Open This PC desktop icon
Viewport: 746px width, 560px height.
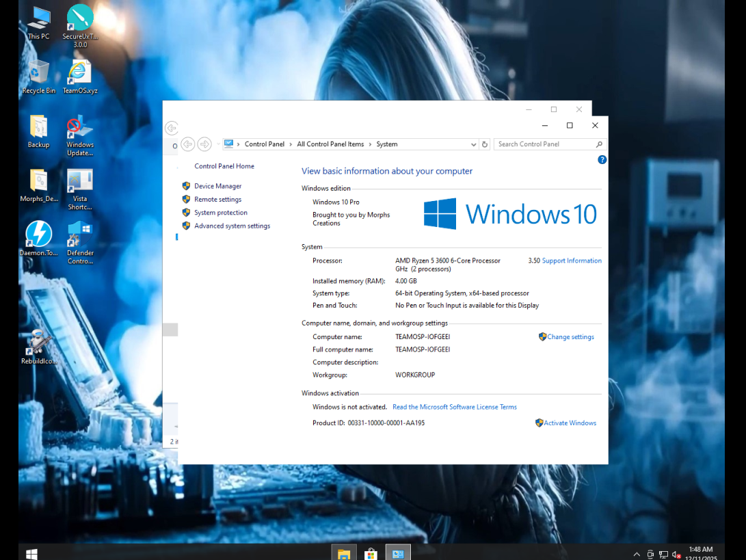click(38, 23)
